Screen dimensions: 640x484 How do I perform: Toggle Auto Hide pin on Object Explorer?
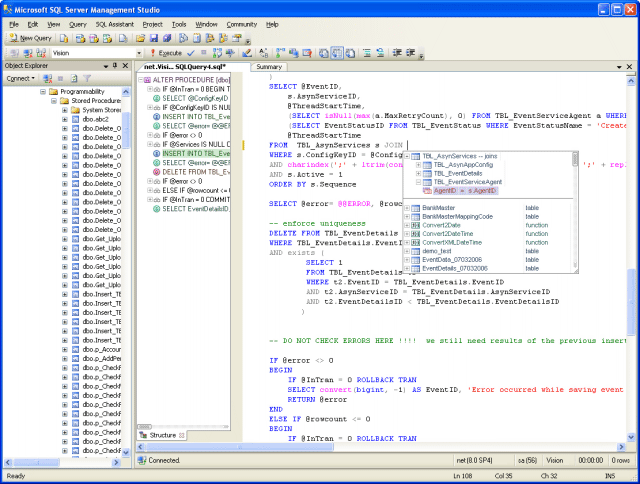(115, 65)
